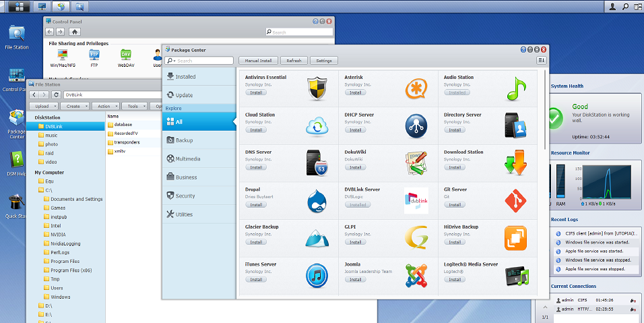644x323 pixels.
Task: Open File Station desktop icon
Action: (17, 37)
